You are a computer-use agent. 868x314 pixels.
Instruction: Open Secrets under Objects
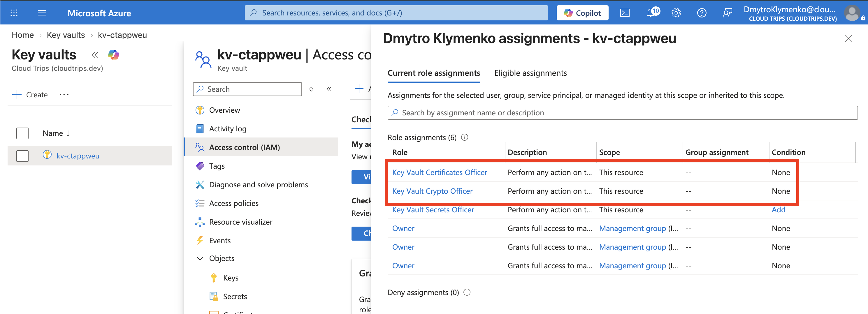click(x=235, y=297)
